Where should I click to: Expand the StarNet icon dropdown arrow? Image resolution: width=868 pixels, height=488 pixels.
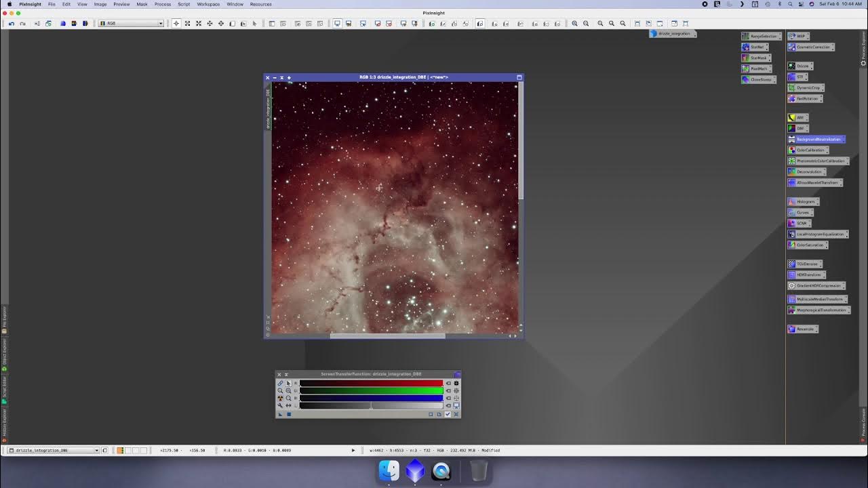point(766,47)
